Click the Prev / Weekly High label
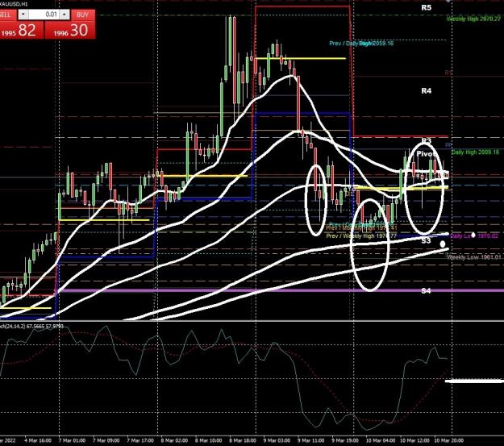The width and height of the screenshot is (504, 446). (x=361, y=236)
